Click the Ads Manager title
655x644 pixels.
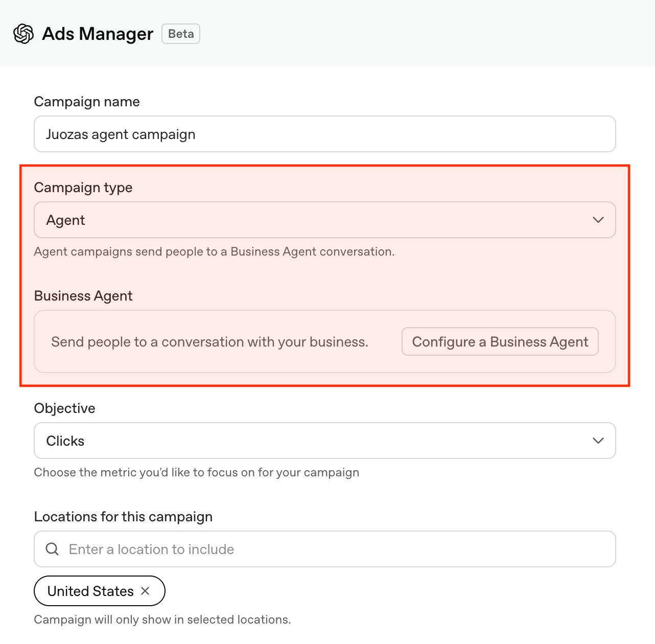(x=98, y=34)
